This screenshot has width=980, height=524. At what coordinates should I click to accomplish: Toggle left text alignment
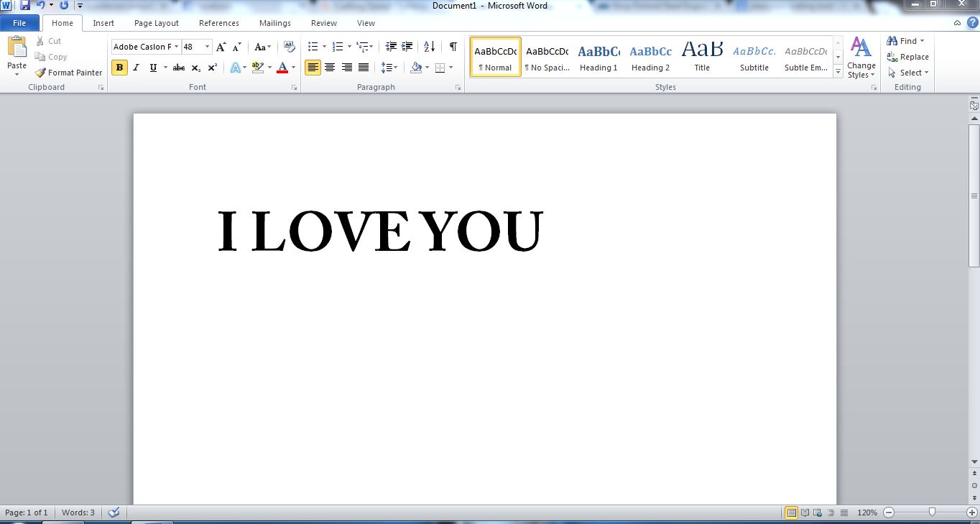[313, 68]
